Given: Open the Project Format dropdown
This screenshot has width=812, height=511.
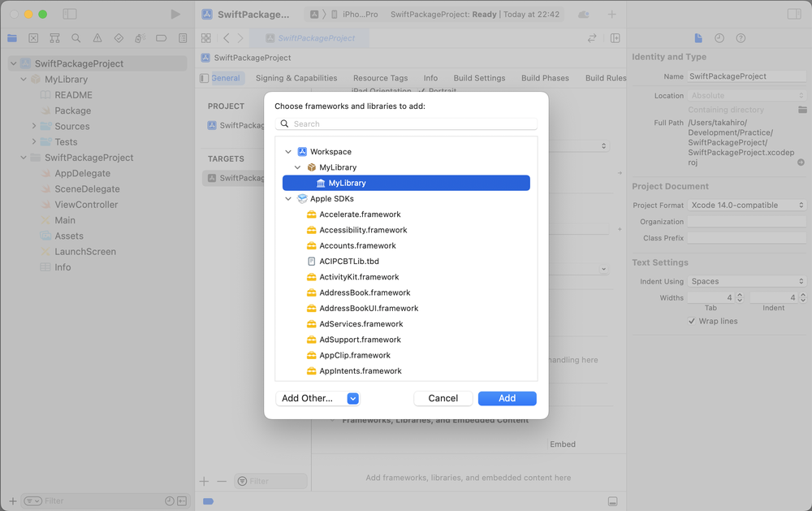Looking at the screenshot, I should (x=746, y=206).
